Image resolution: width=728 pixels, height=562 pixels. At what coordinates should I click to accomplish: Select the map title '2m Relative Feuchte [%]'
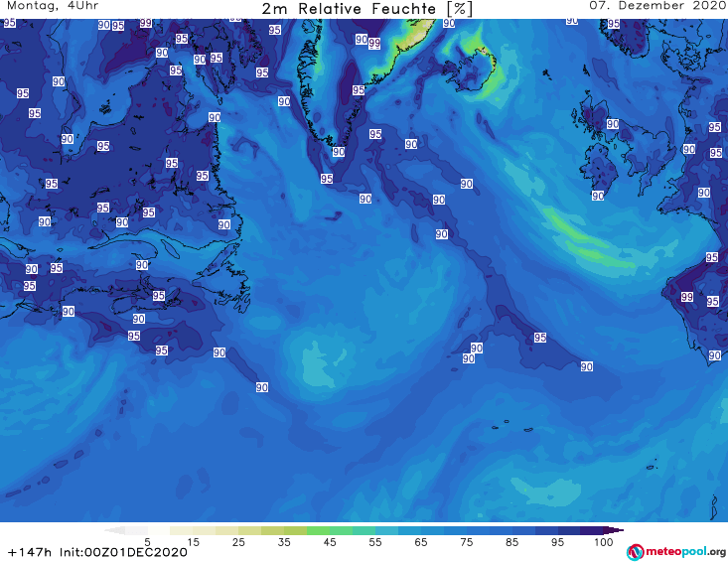point(367,9)
